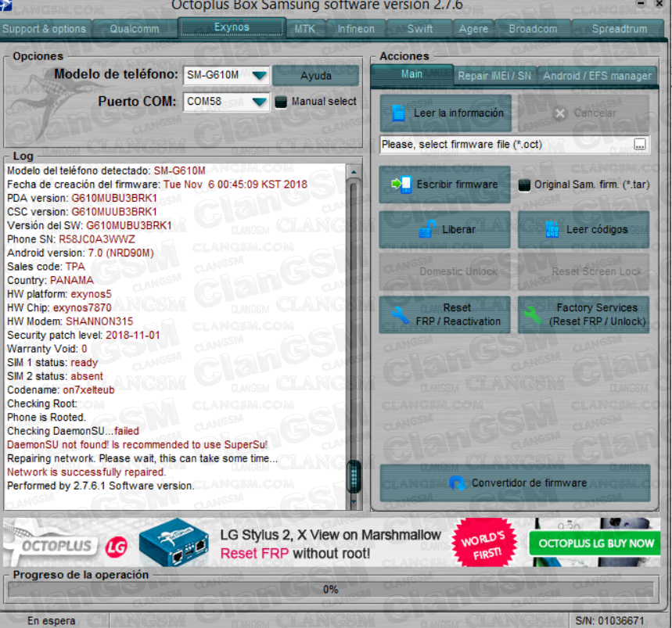
Task: Click the code icon on Leer códigos
Action: (x=552, y=230)
